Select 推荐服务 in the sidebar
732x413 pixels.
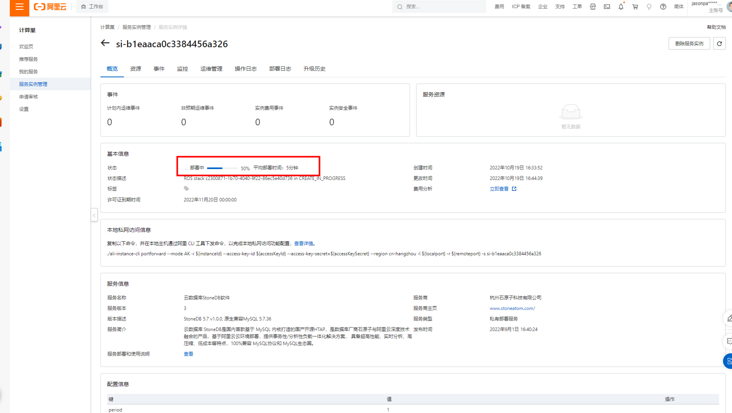(28, 59)
